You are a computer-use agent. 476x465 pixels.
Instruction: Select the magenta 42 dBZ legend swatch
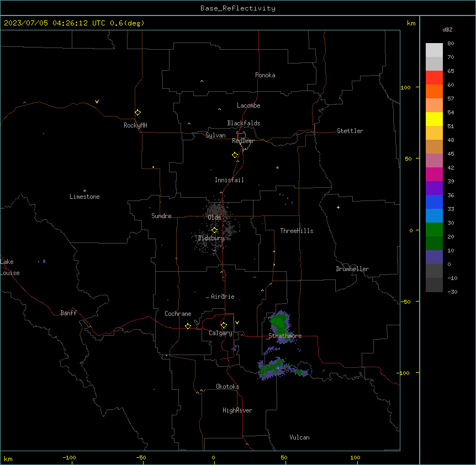[434, 174]
